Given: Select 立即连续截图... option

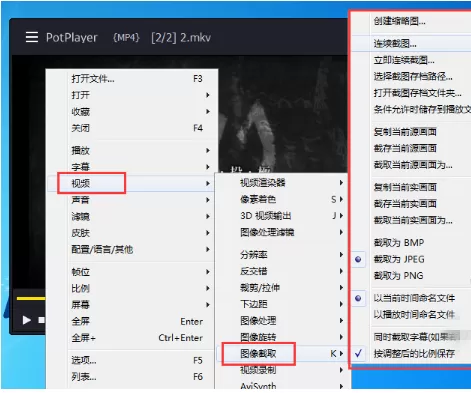Looking at the screenshot, I should (411, 60).
